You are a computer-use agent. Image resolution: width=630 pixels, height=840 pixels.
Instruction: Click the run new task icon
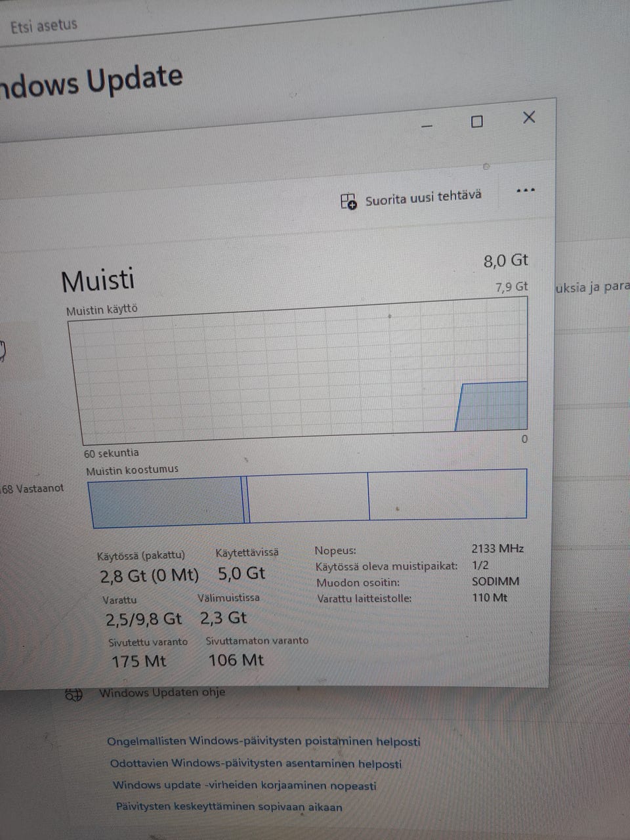tap(348, 201)
